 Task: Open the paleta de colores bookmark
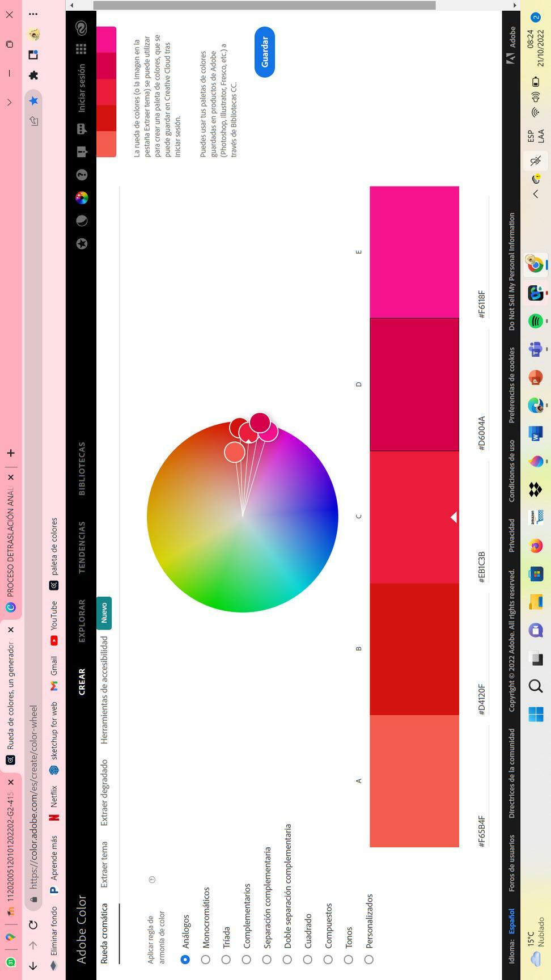[x=54, y=554]
